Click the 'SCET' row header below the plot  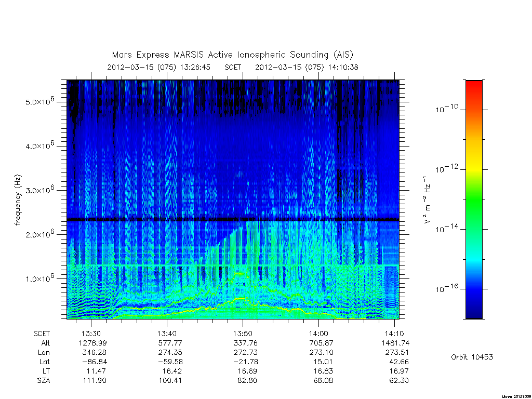coord(42,334)
